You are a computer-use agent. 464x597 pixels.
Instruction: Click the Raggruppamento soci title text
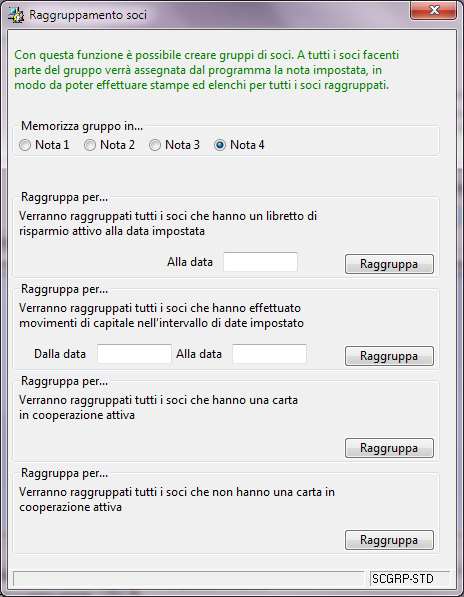(88, 15)
